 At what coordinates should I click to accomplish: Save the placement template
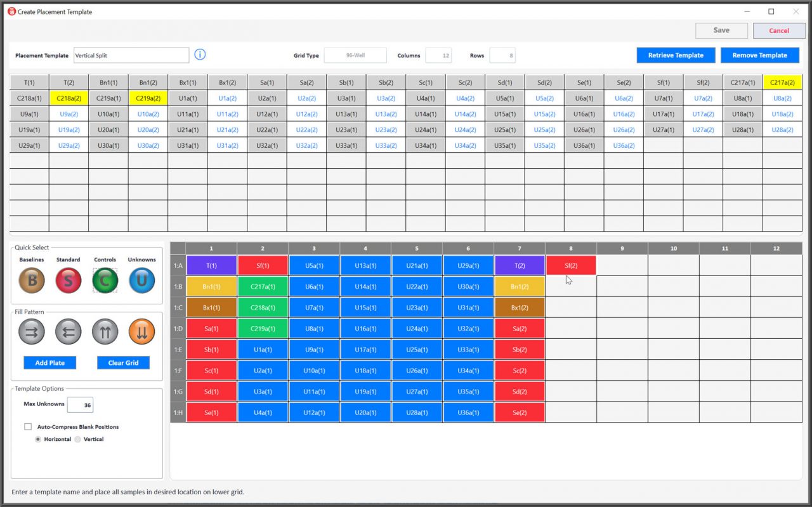pyautogui.click(x=721, y=30)
